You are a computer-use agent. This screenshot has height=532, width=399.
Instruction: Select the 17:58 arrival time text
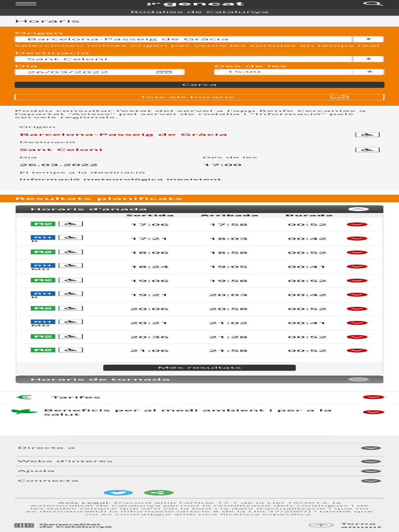[x=229, y=224]
